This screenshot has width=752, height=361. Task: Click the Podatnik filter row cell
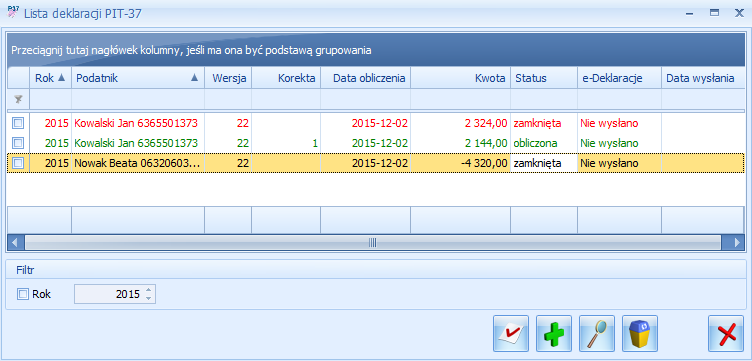tap(138, 99)
